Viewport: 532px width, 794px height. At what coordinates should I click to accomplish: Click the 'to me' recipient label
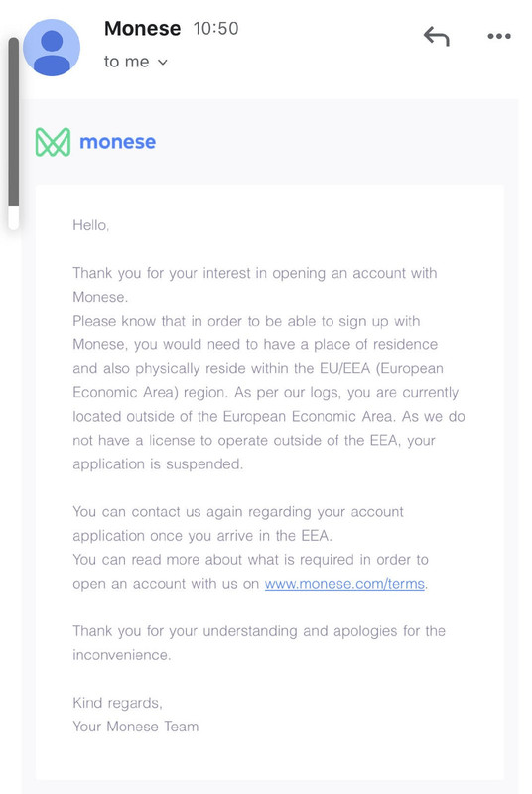tap(126, 62)
